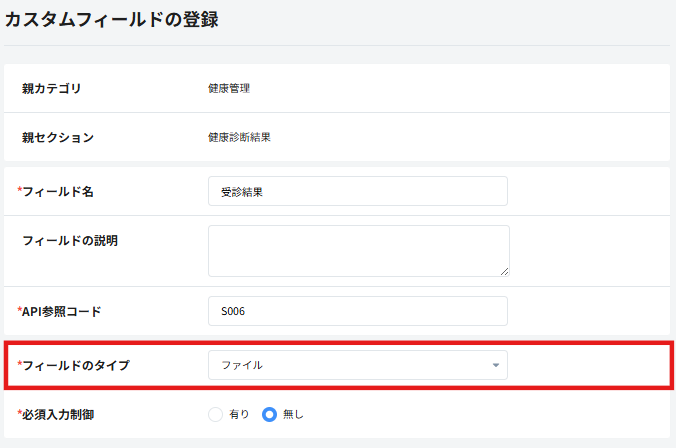The width and height of the screenshot is (676, 448).
Task: Click the resize handle of the description textarea
Action: (504, 272)
